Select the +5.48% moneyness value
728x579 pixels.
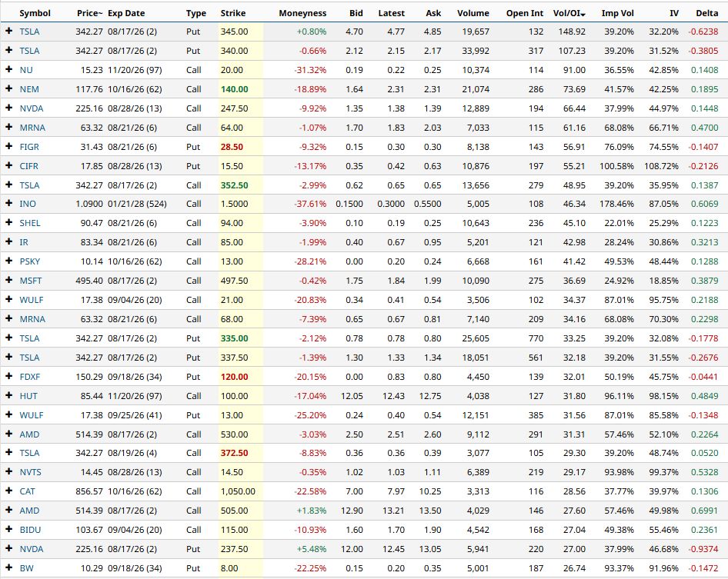(x=312, y=549)
